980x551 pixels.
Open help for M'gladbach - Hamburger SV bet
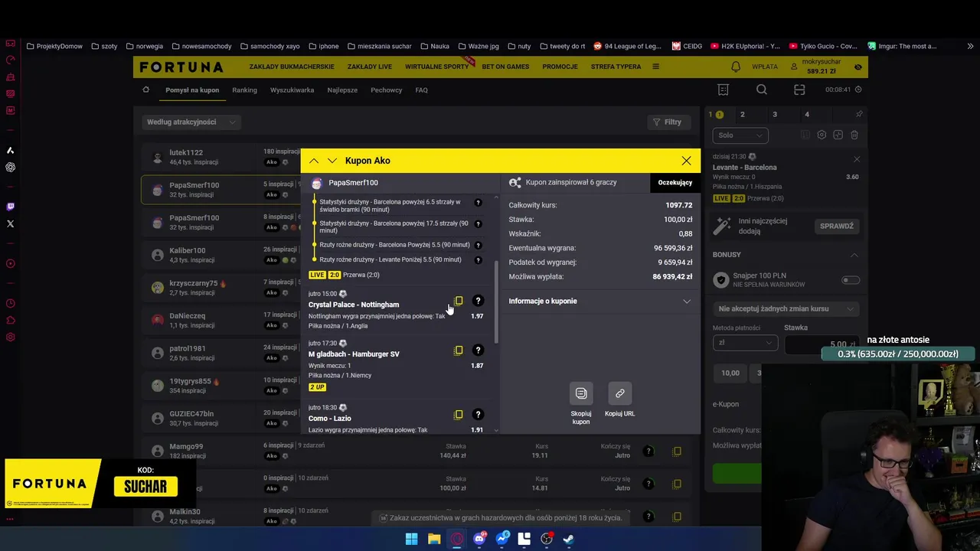[478, 350]
